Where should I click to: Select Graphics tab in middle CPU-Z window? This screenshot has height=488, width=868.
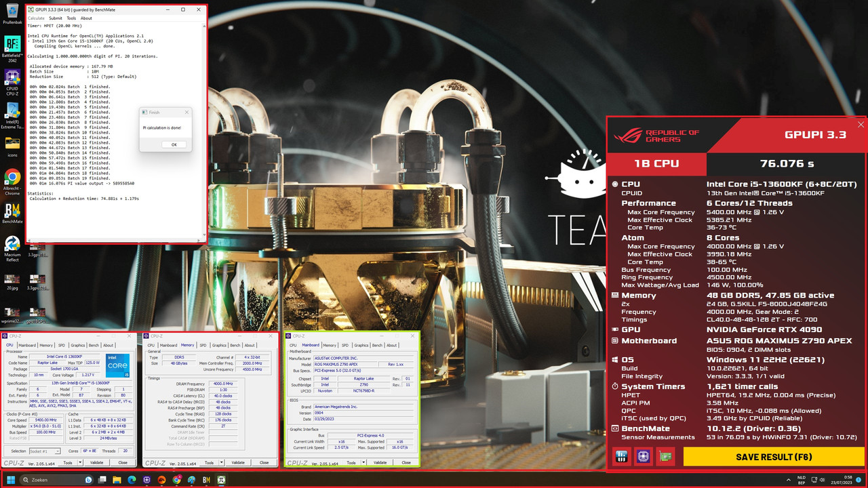pyautogui.click(x=219, y=345)
